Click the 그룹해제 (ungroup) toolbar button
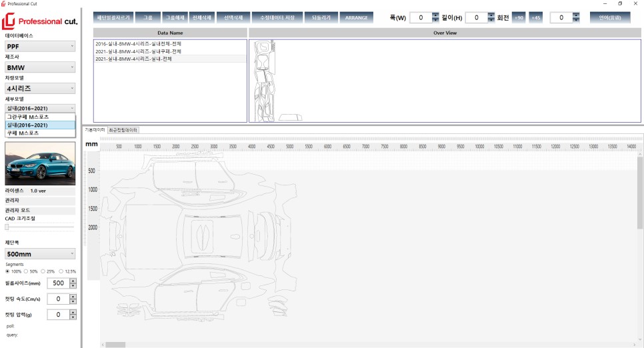The height and width of the screenshot is (348, 644). coord(173,17)
